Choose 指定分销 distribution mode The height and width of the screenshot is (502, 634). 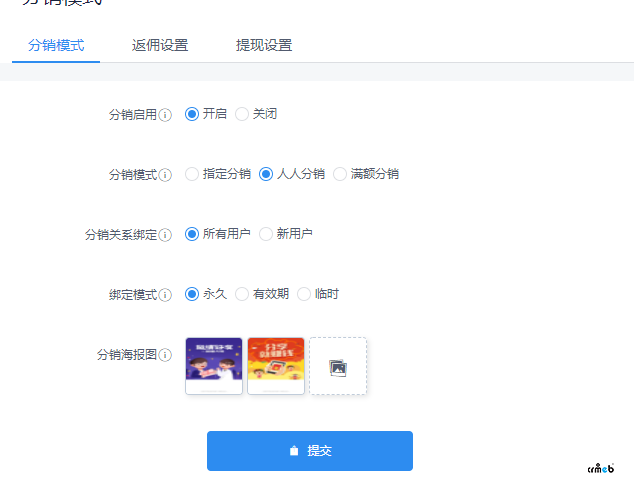192,174
